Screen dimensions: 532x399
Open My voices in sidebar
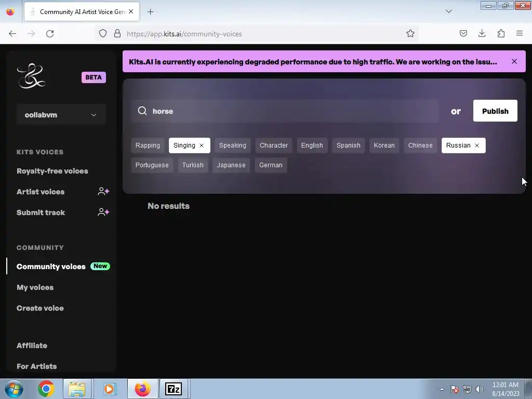click(35, 287)
